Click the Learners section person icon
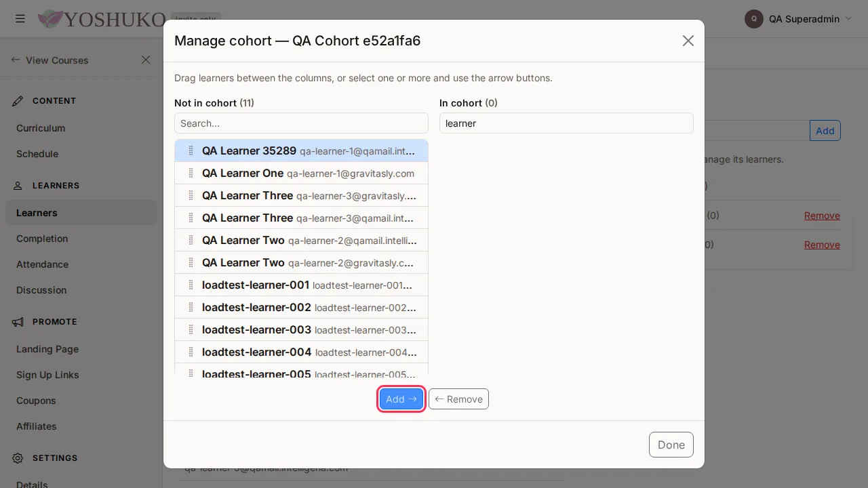 click(18, 186)
